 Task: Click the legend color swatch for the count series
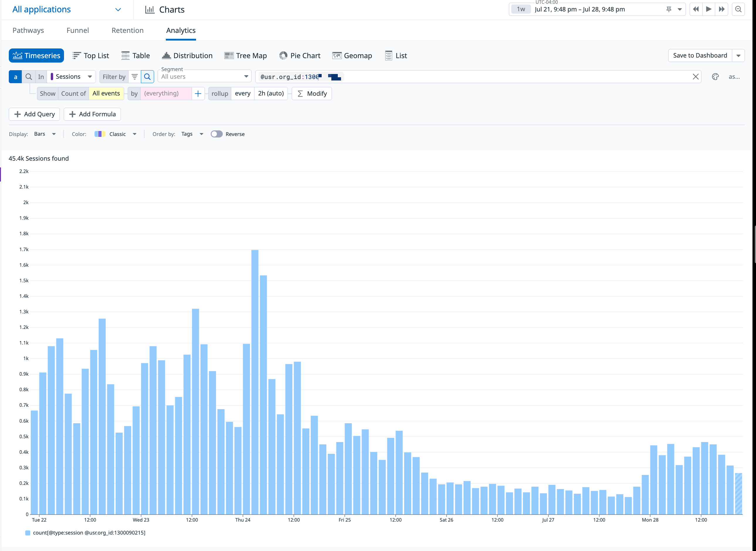click(x=28, y=533)
